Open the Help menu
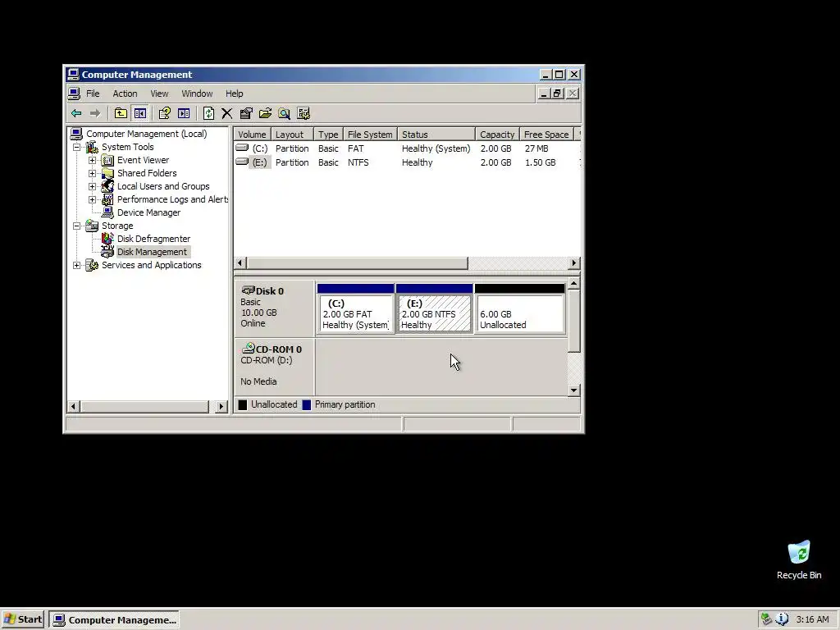This screenshot has height=630, width=840. coord(234,94)
